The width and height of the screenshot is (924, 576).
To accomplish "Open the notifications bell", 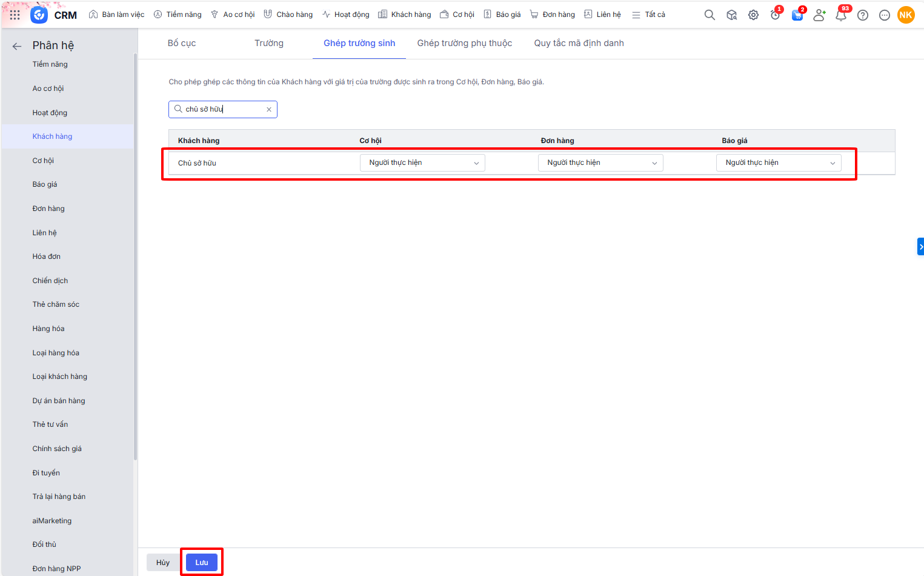I will pyautogui.click(x=841, y=15).
